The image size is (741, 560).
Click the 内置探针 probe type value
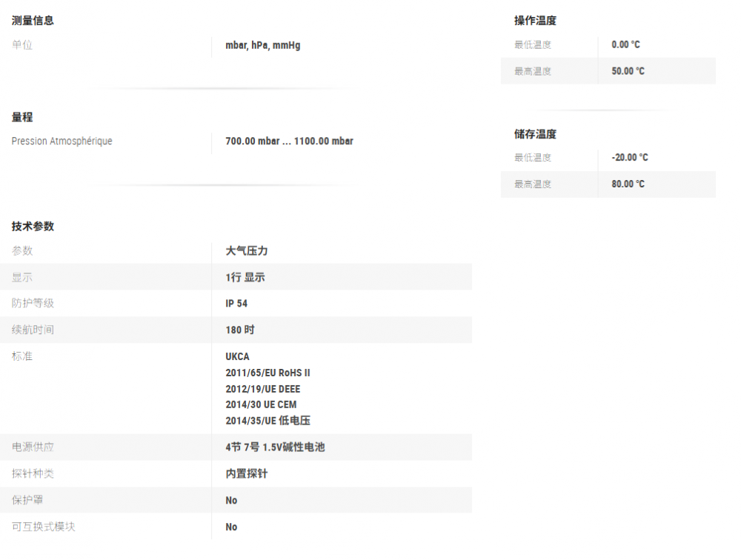click(246, 473)
